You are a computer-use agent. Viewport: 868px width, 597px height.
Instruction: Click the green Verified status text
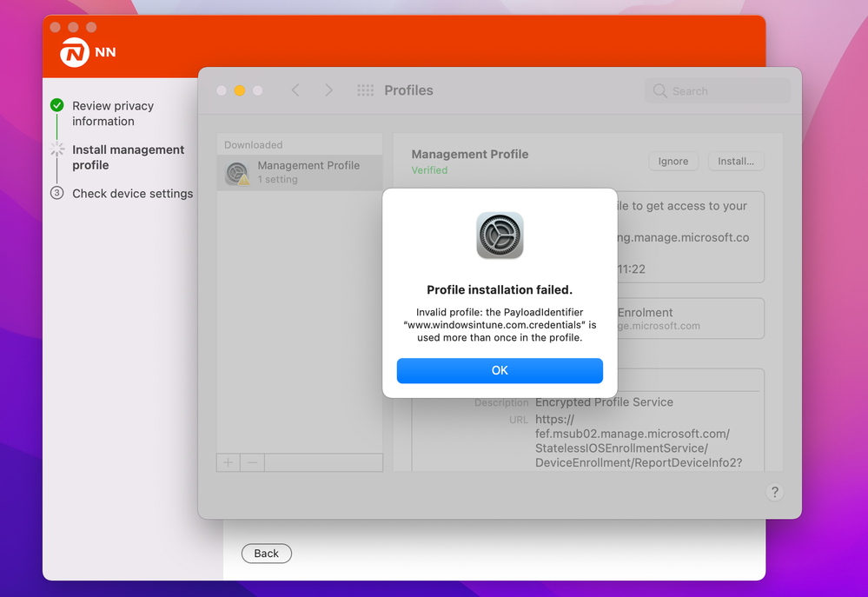click(429, 170)
